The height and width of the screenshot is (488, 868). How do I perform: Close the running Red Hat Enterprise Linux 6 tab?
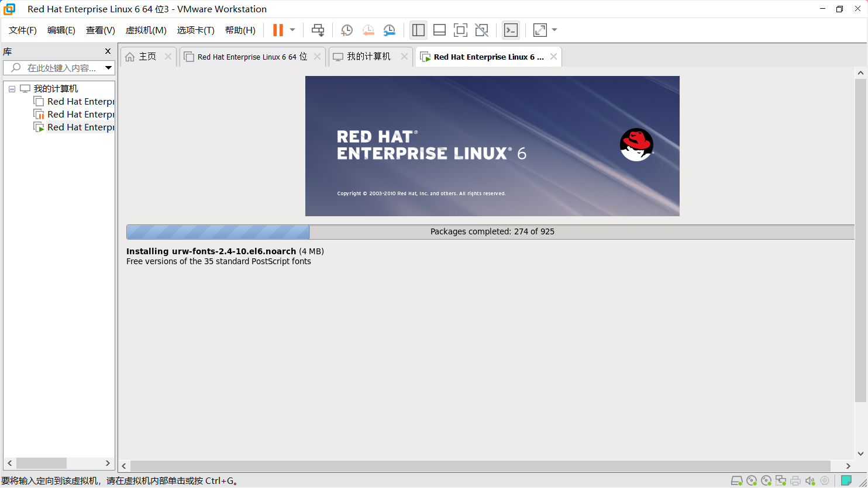pyautogui.click(x=553, y=57)
